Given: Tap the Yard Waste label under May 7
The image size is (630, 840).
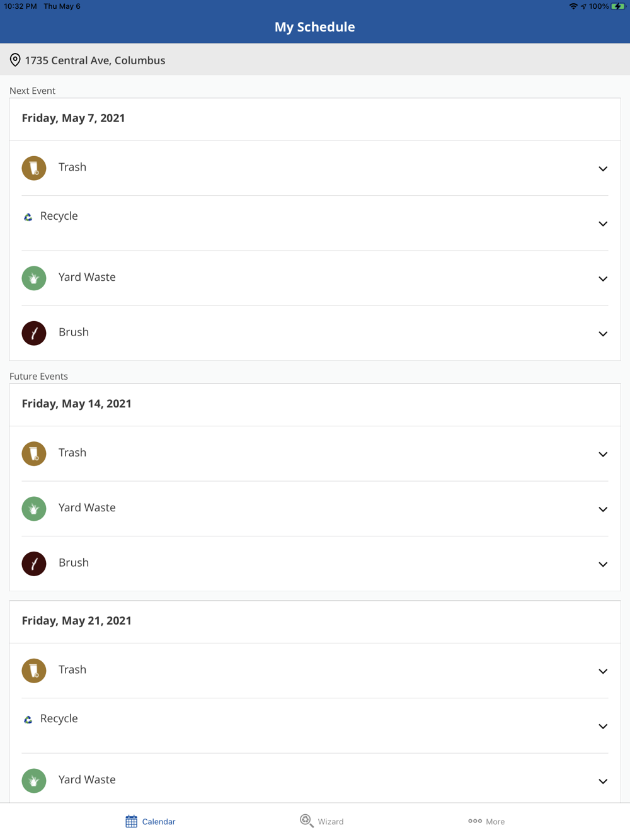Looking at the screenshot, I should coord(87,277).
